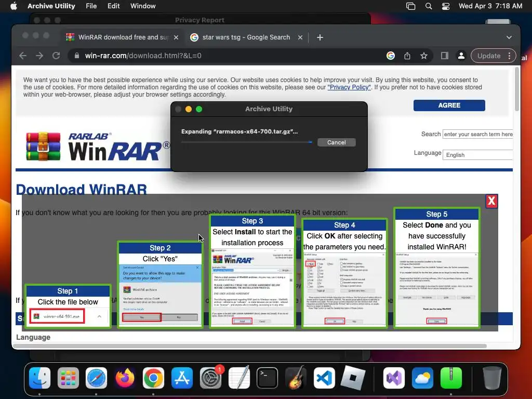Open the Edit menu
The image size is (532, 399).
113,6
